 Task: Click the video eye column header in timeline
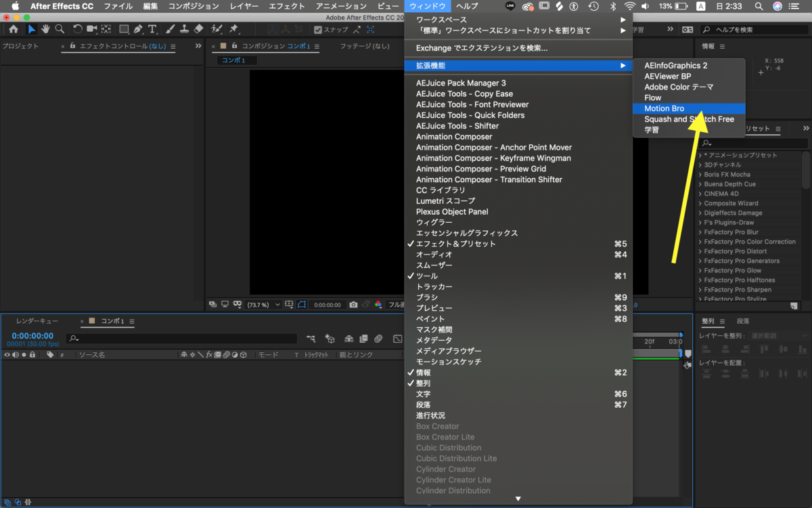click(x=7, y=354)
